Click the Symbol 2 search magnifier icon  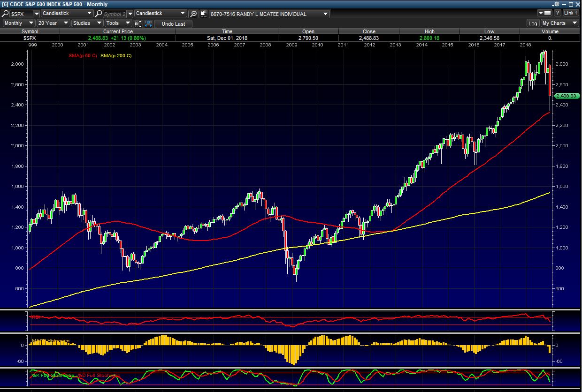coord(99,14)
